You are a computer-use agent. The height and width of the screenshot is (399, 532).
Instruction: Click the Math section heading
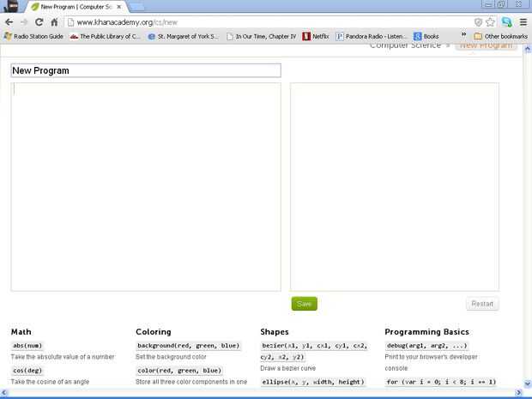coord(21,332)
